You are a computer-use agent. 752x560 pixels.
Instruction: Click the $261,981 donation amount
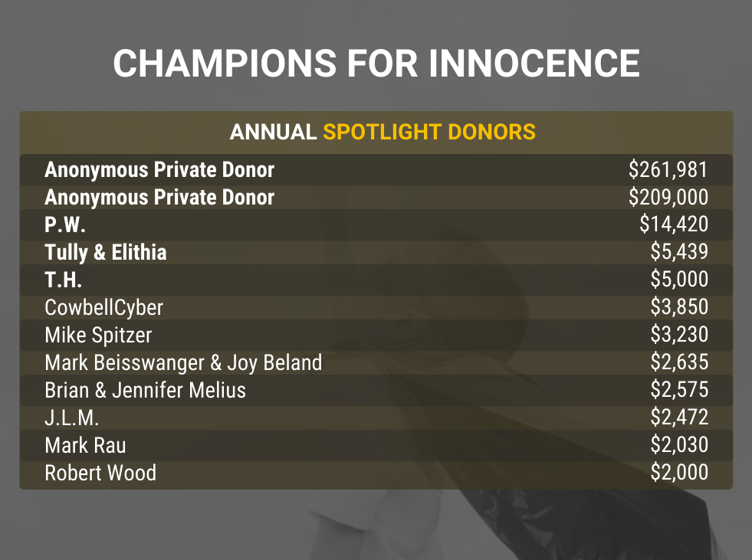[x=668, y=170]
